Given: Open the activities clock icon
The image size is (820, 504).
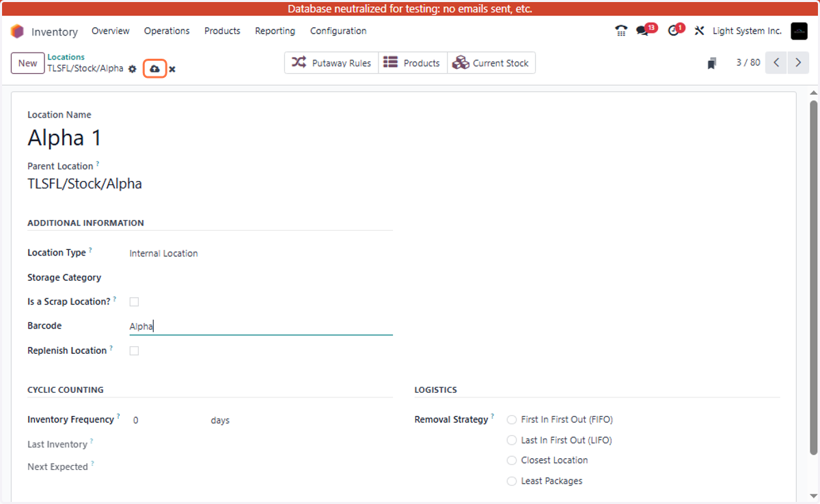Looking at the screenshot, I should pyautogui.click(x=673, y=31).
